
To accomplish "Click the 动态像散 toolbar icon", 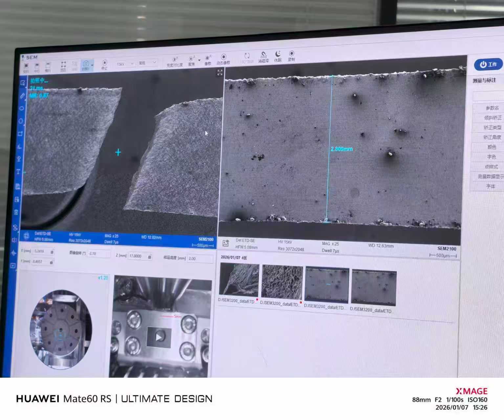I will 223,58.
